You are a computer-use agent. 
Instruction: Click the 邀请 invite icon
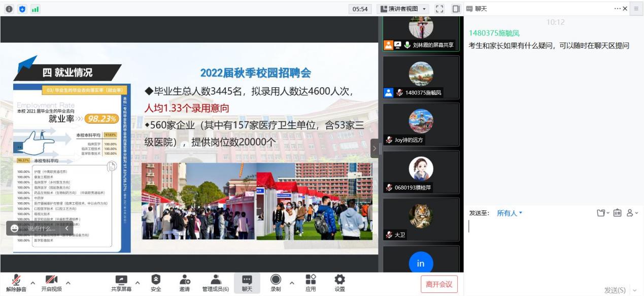185,283
